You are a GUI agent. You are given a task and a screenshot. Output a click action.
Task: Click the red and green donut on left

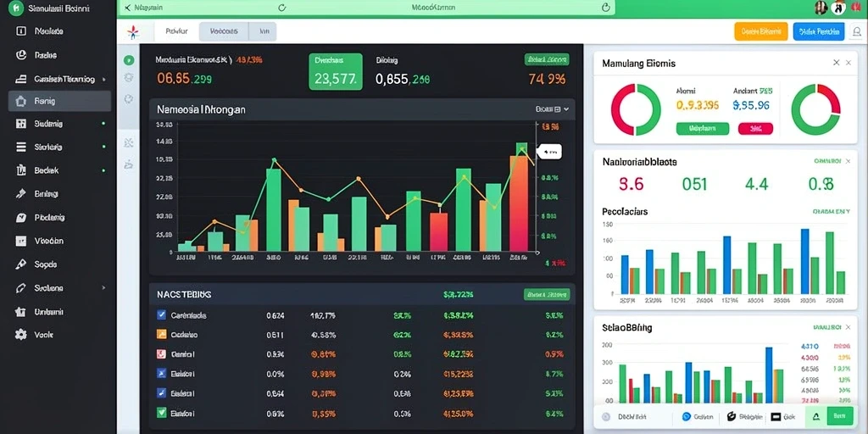click(x=636, y=109)
